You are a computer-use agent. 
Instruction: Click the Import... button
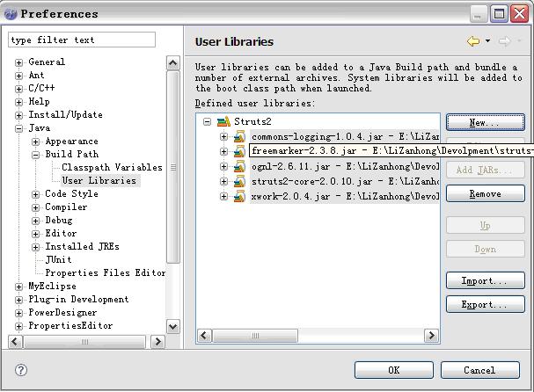tap(486, 280)
